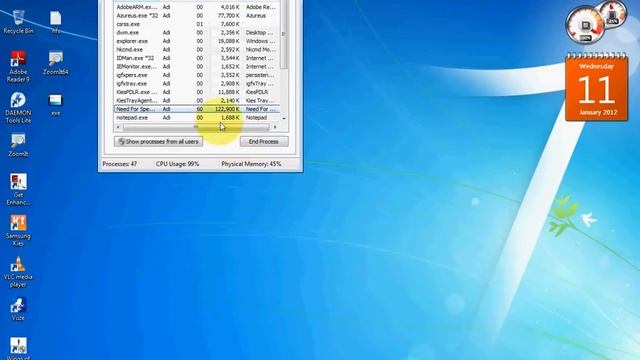Viewport: 640px width, 360px height.
Task: Select the Azureus.exe *32 process
Action: (197, 16)
